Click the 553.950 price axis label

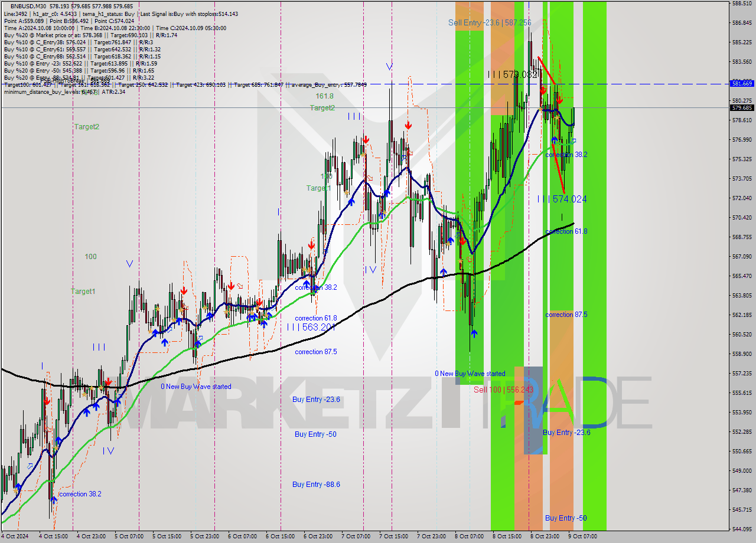pyautogui.click(x=742, y=412)
